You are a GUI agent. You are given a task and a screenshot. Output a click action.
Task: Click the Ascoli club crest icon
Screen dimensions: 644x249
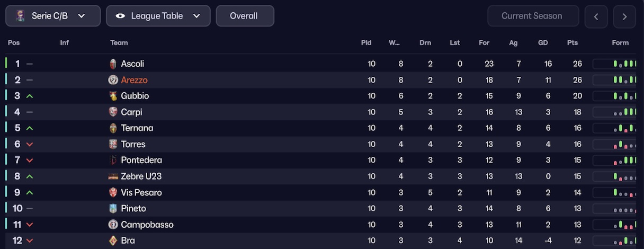pyautogui.click(x=113, y=64)
